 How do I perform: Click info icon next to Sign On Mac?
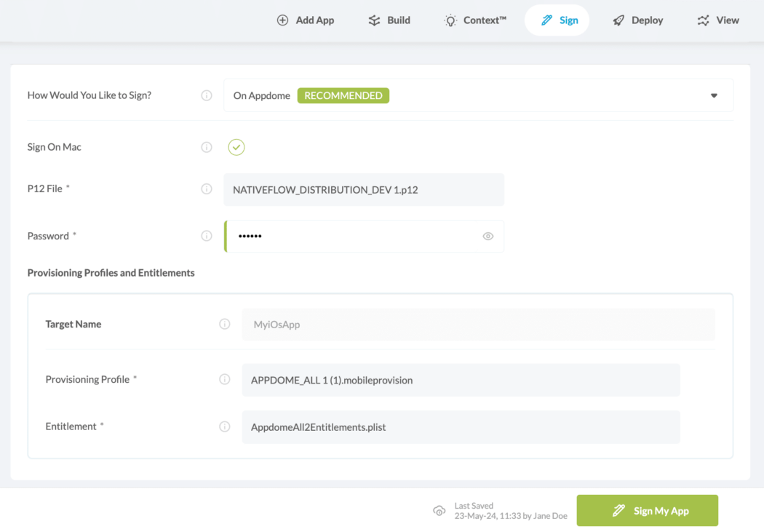click(207, 148)
